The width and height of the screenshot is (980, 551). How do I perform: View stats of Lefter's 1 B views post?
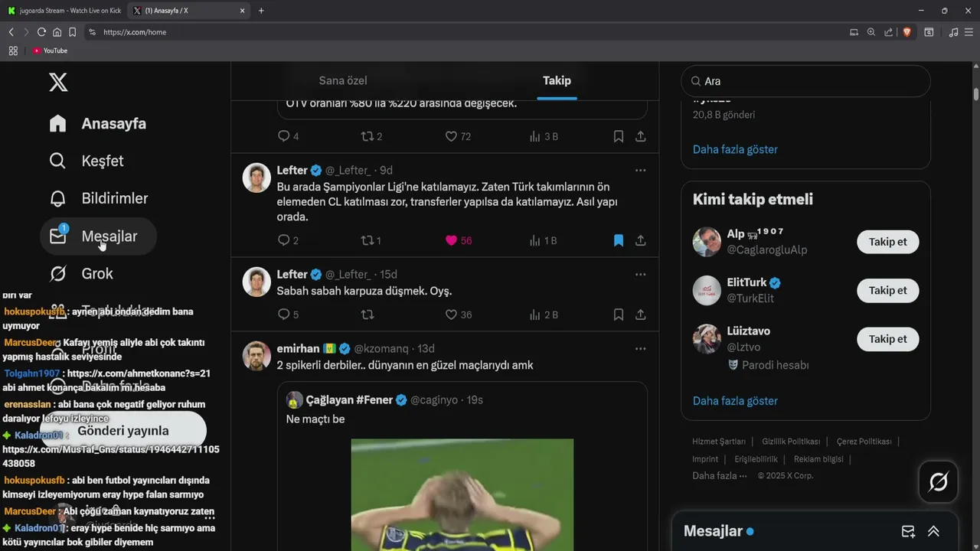(543, 240)
